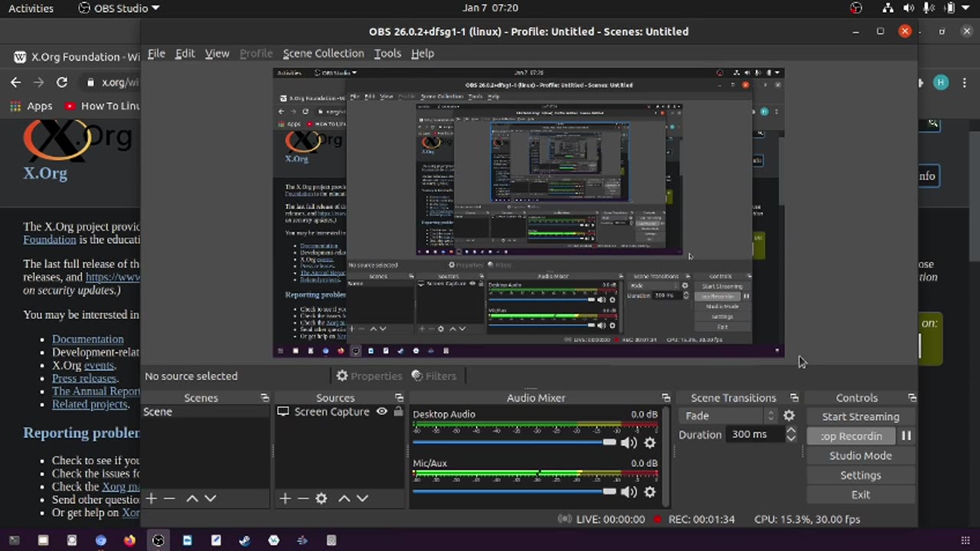The width and height of the screenshot is (980, 551).
Task: Undock the Scene Transitions panel
Action: point(794,398)
